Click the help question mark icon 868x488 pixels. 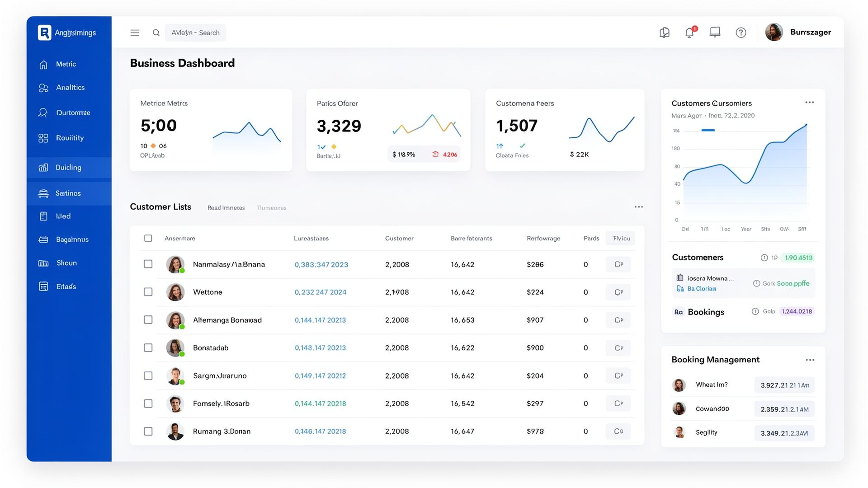coord(741,33)
